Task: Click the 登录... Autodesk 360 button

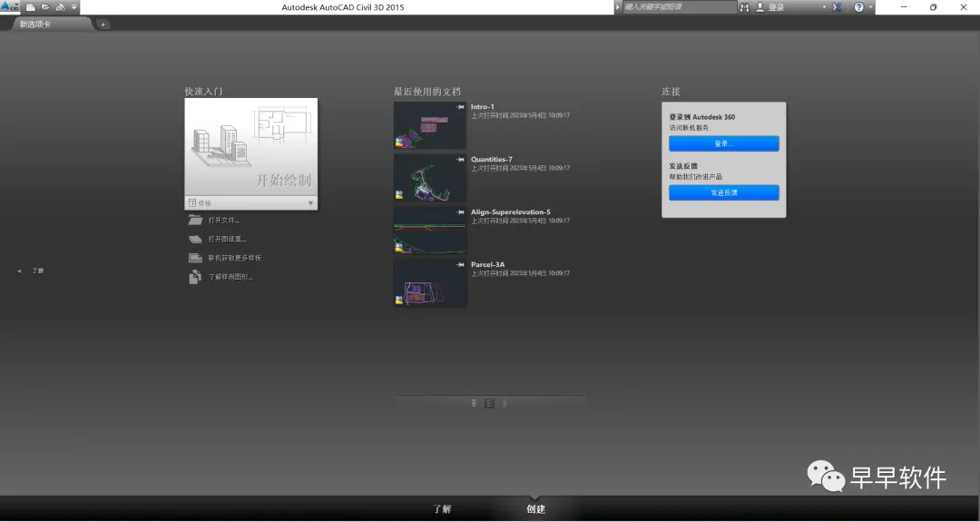Action: [724, 143]
